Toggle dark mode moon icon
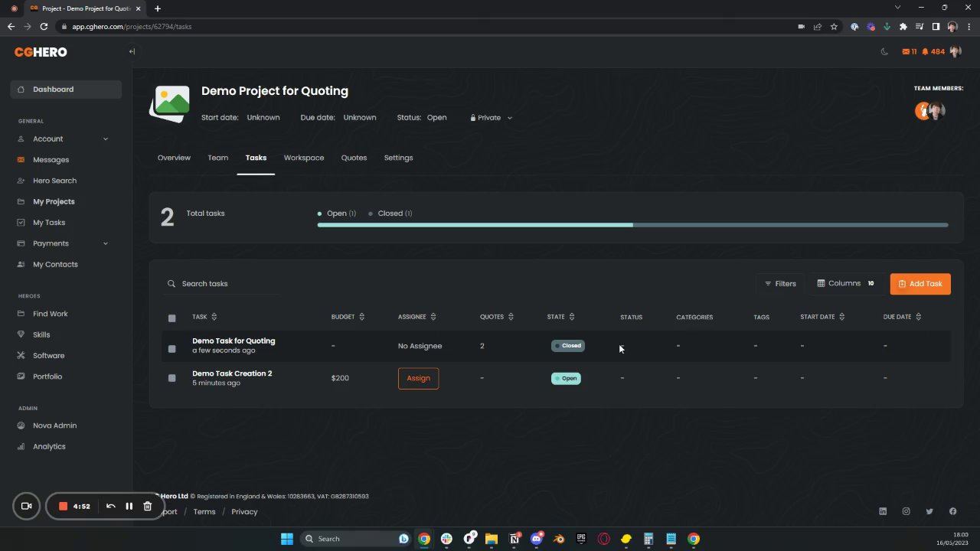The height and width of the screenshot is (551, 980). [x=884, y=52]
